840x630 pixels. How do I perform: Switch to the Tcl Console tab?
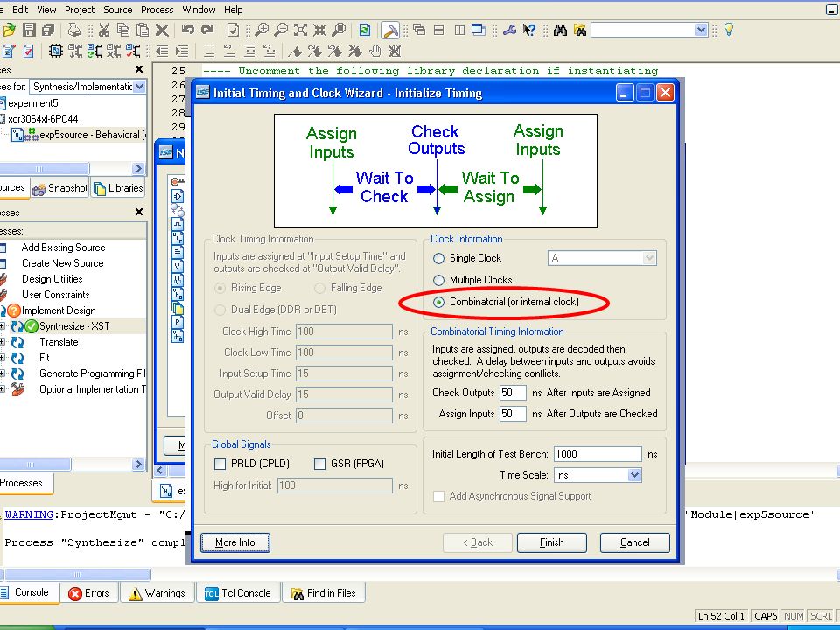tap(238, 593)
